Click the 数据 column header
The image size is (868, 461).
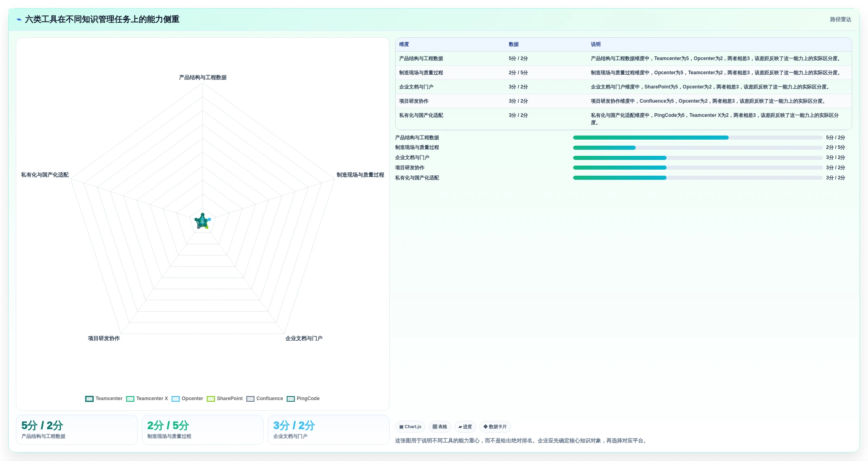pyautogui.click(x=514, y=45)
